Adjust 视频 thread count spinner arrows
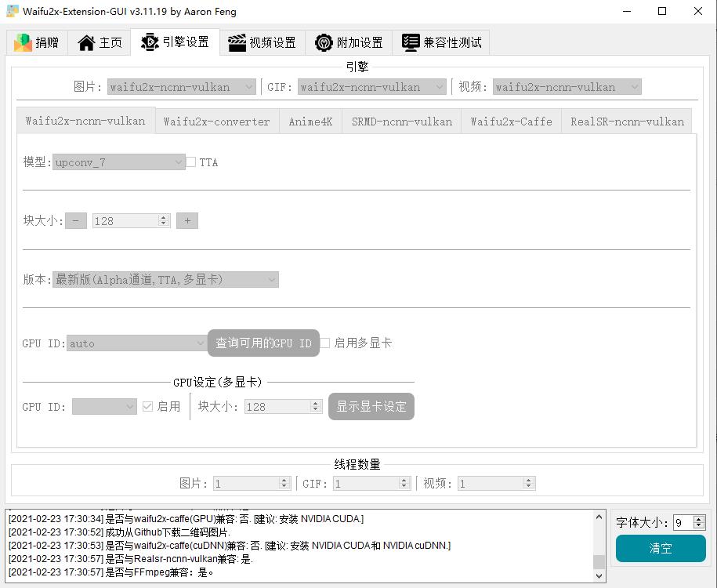Screen dimensions: 717x588 (x=529, y=484)
